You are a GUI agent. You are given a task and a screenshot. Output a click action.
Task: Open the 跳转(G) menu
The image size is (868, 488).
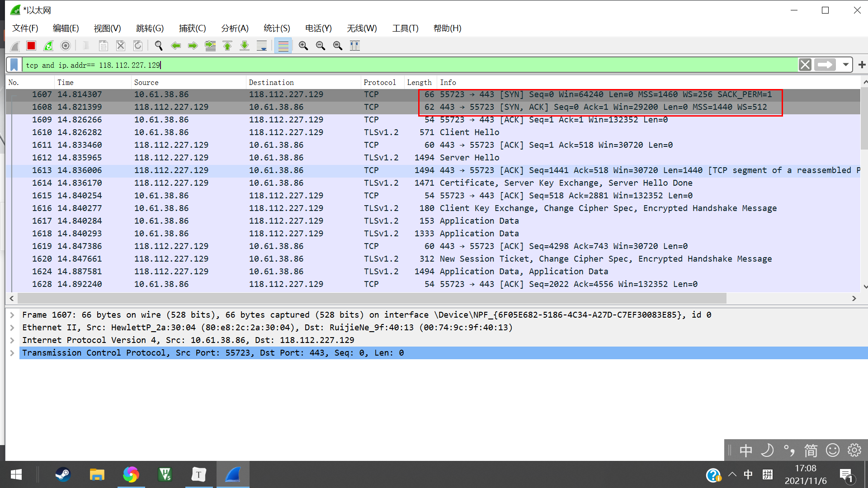[x=150, y=28]
